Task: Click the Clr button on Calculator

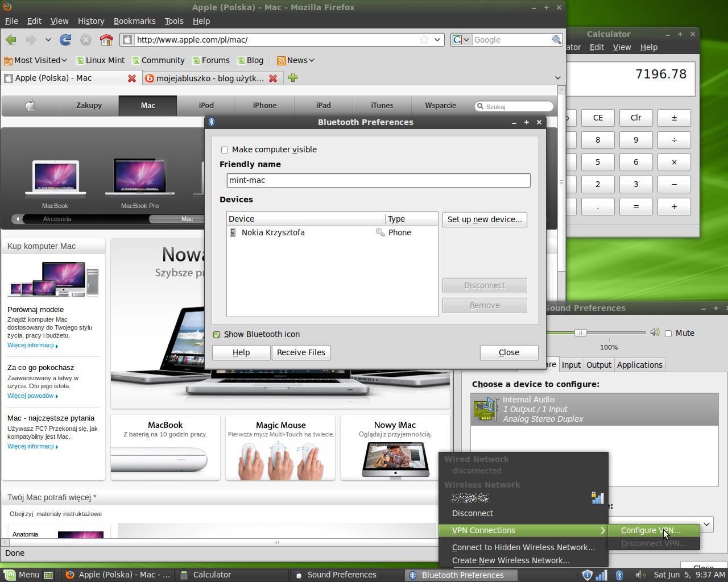Action: (636, 118)
